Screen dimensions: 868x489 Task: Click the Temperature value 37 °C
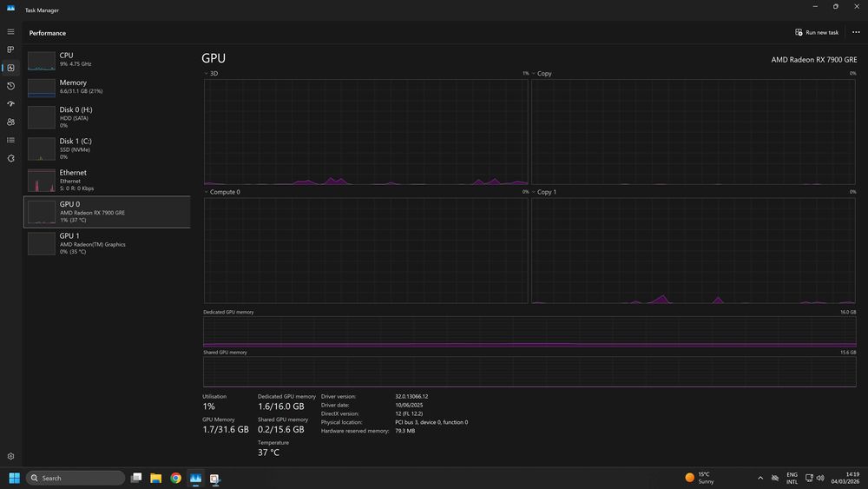pyautogui.click(x=268, y=453)
